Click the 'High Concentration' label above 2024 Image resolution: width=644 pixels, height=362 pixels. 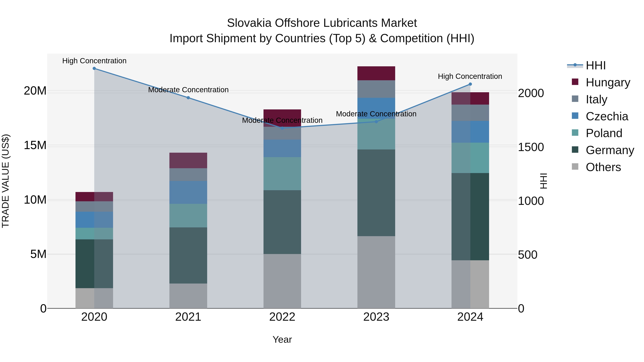(470, 76)
